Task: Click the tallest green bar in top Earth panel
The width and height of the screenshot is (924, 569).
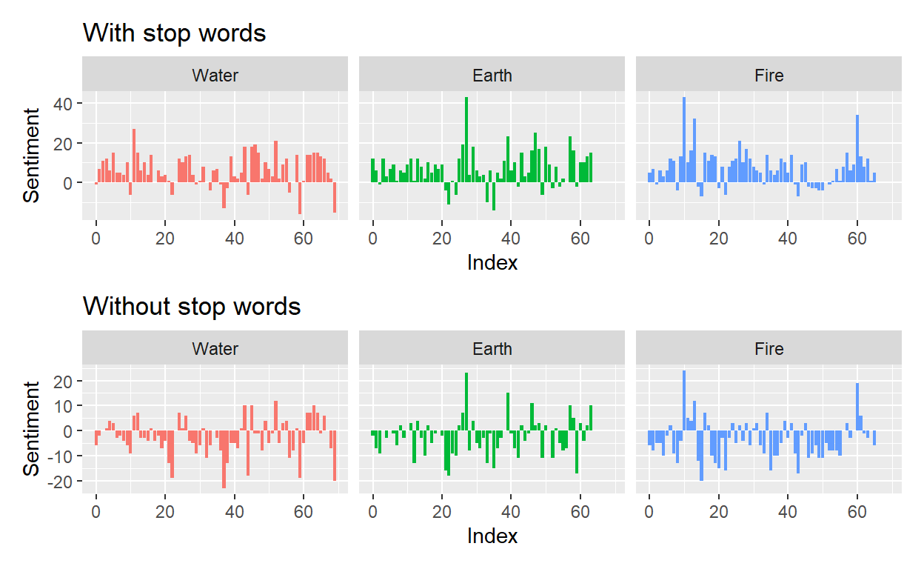Action: coord(466,139)
